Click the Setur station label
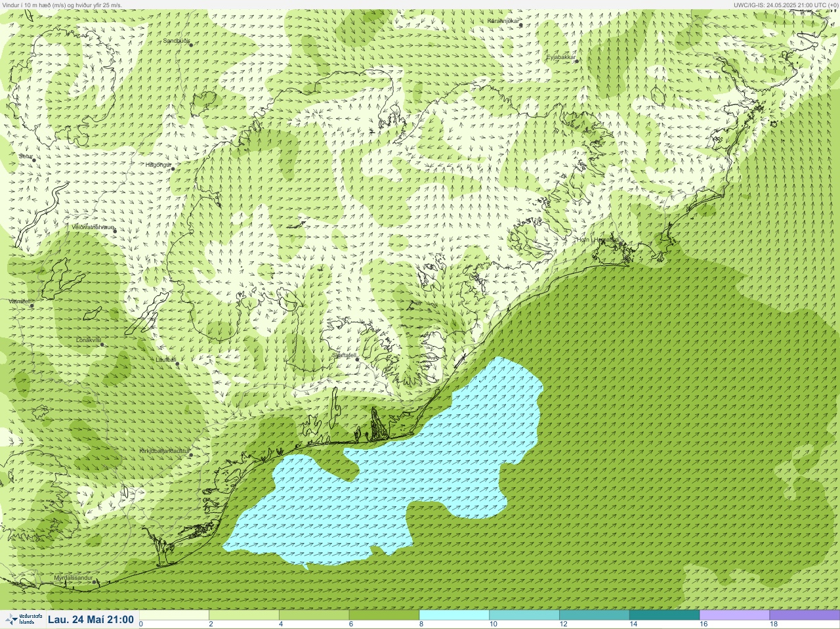Viewport: 840px width, 629px height. tap(26, 156)
